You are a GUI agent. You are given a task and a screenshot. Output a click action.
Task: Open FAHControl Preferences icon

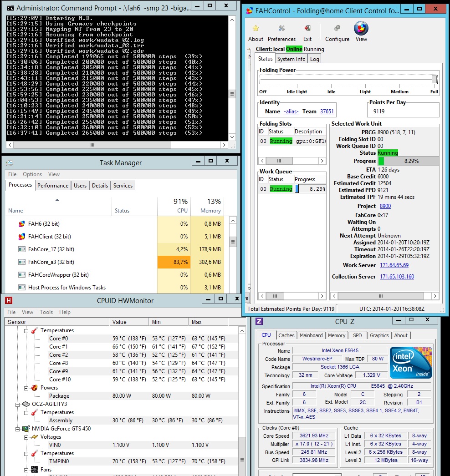pos(281,28)
